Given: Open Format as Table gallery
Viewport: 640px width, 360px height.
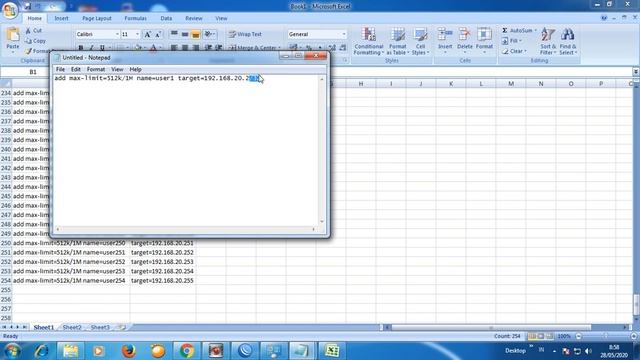Looking at the screenshot, I should (x=398, y=41).
